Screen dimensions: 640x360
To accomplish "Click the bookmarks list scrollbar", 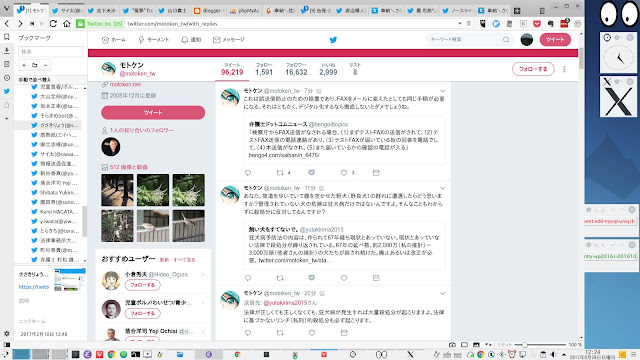I will click(84, 221).
